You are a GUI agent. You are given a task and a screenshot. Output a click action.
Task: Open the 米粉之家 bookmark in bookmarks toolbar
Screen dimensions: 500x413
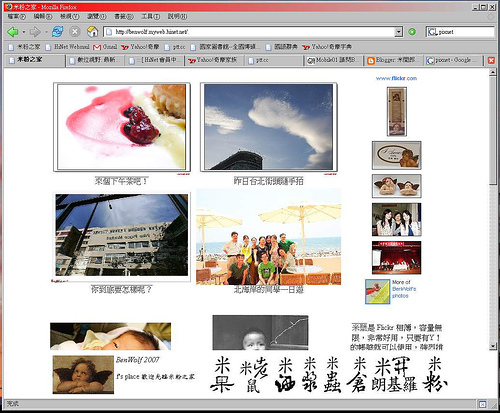[x=24, y=47]
